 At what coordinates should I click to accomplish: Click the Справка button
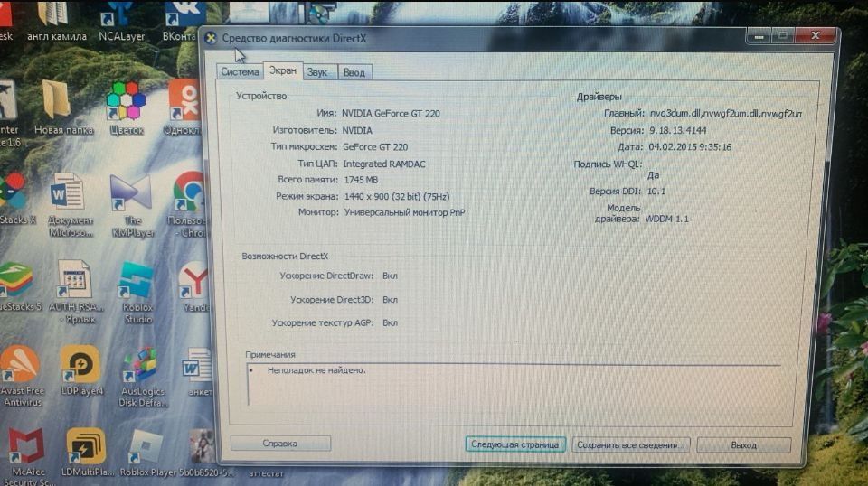(x=280, y=444)
